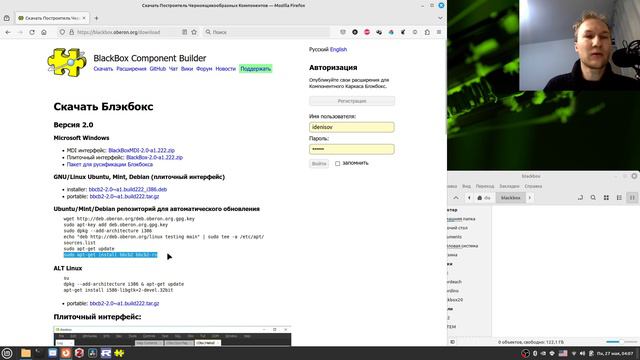Click the padlock site security icon
This screenshot has height=360, width=640.
point(71,32)
